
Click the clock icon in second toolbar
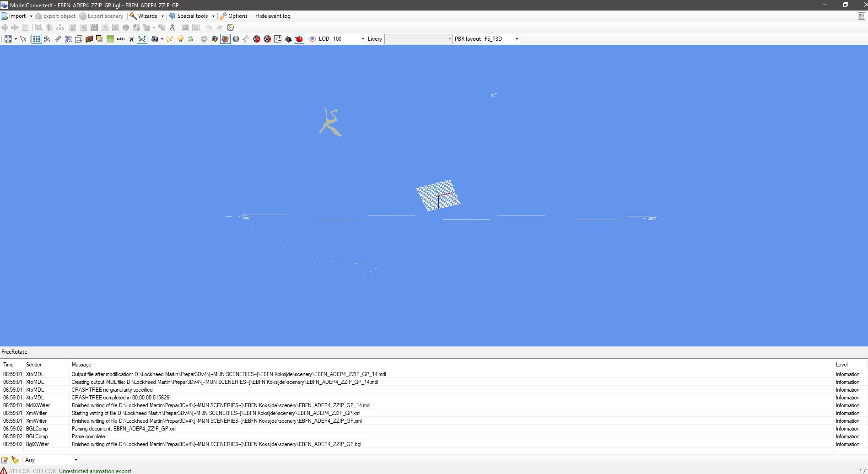point(231,27)
